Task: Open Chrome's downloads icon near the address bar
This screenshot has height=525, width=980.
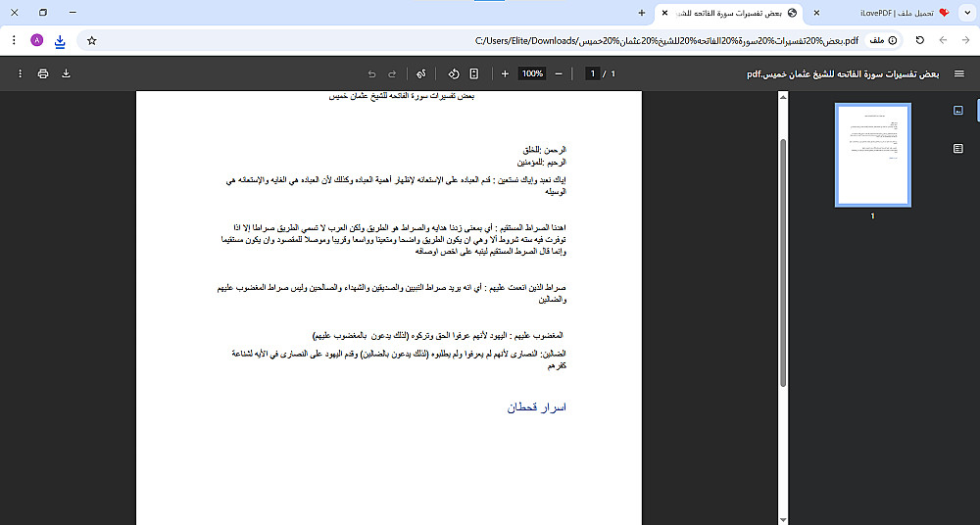Action: point(60,40)
